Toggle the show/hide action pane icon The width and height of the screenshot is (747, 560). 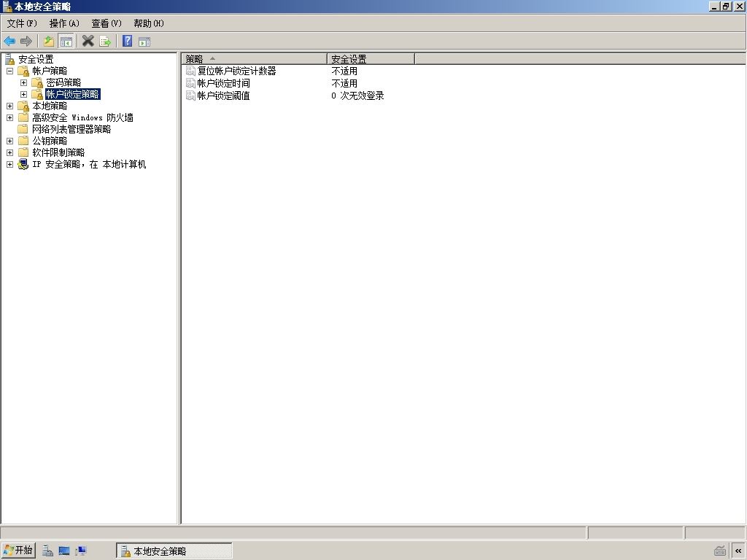(x=144, y=42)
